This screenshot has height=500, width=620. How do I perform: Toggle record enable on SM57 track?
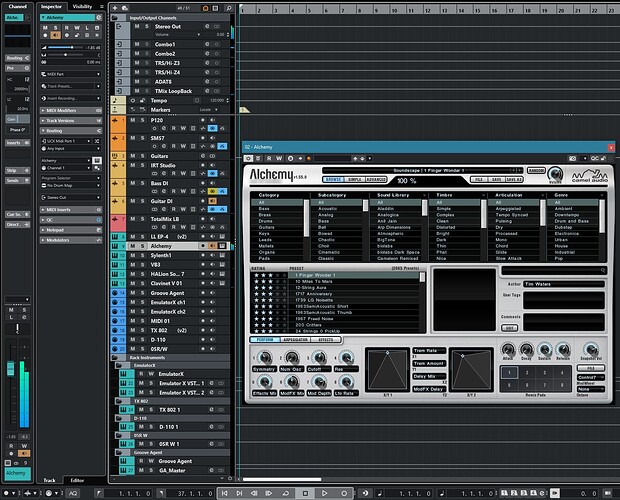pyautogui.click(x=202, y=138)
